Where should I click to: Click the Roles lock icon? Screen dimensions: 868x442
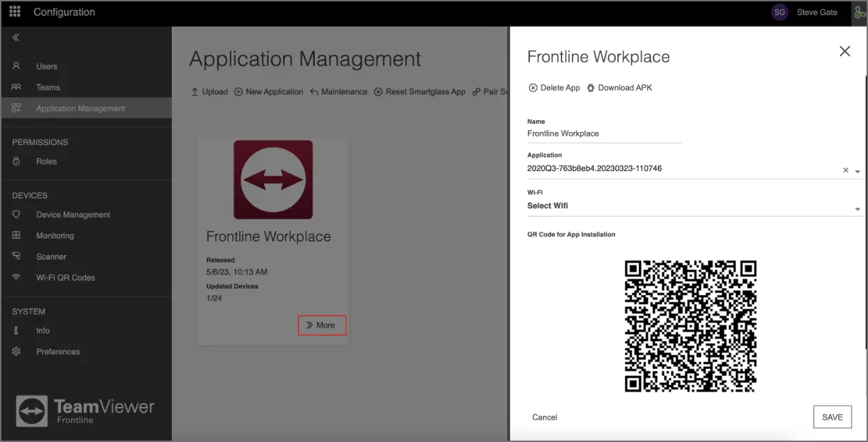tap(16, 161)
